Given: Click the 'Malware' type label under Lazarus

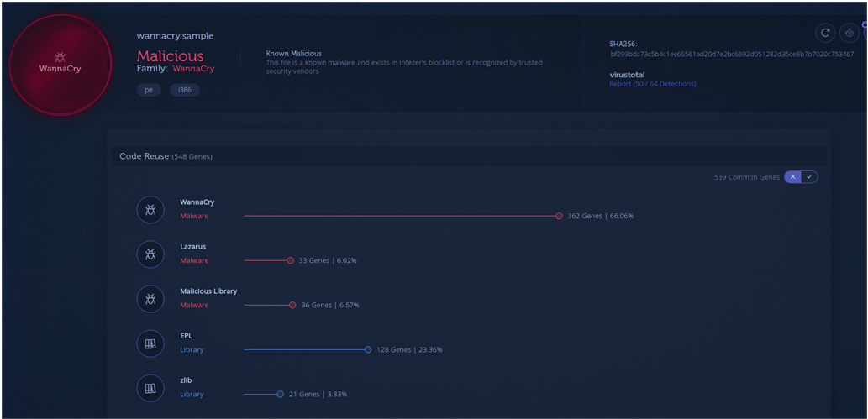Looking at the screenshot, I should click(194, 260).
